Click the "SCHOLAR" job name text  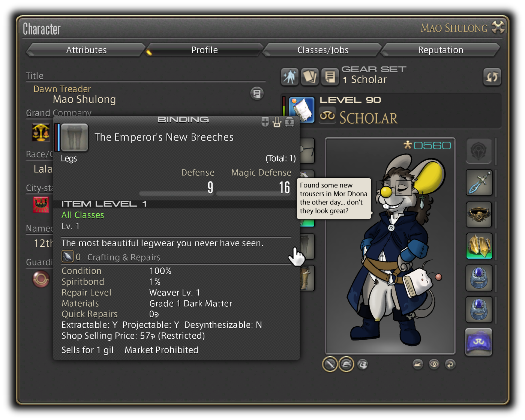pos(368,118)
